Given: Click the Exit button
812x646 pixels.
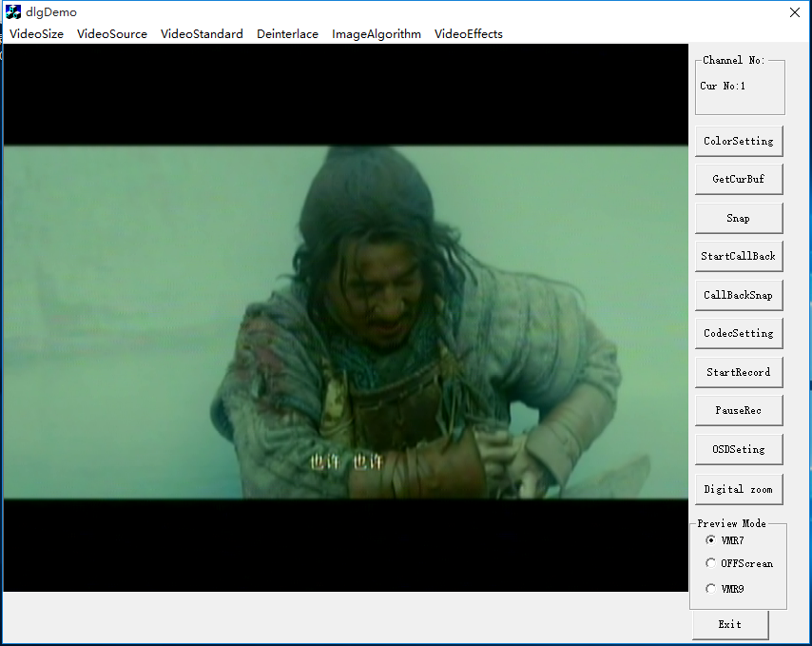Looking at the screenshot, I should (730, 625).
